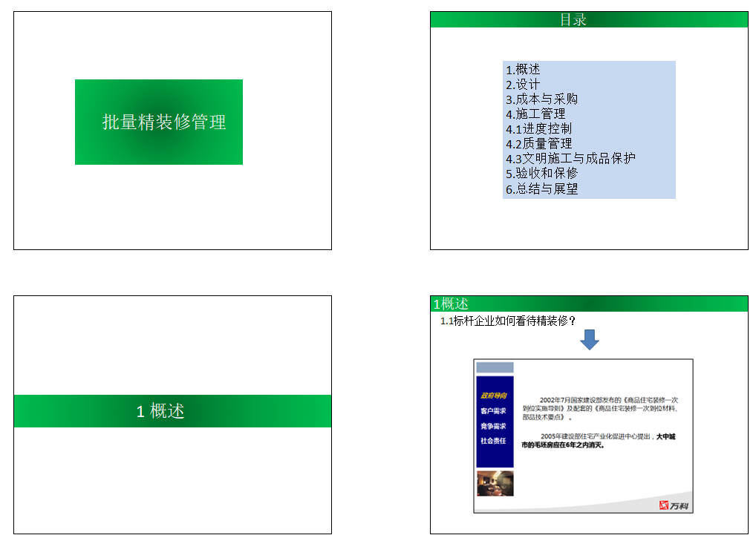Select the blue downward arrow shape

(590, 339)
